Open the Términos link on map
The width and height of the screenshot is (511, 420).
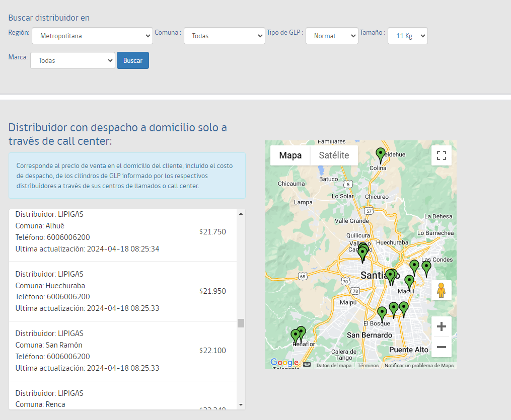tap(368, 366)
